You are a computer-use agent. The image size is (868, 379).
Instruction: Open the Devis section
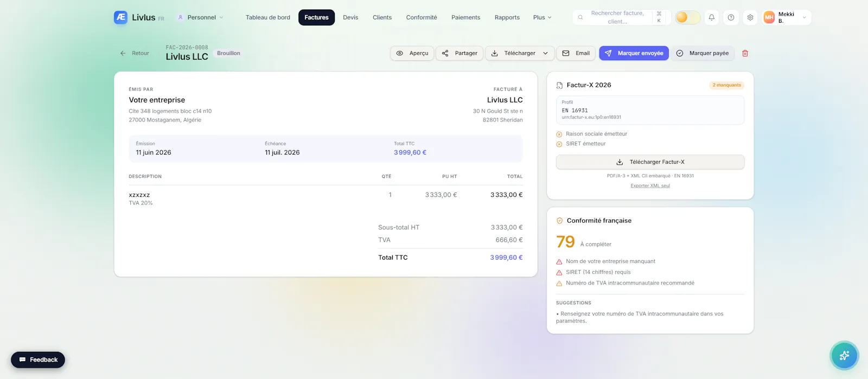tap(350, 17)
